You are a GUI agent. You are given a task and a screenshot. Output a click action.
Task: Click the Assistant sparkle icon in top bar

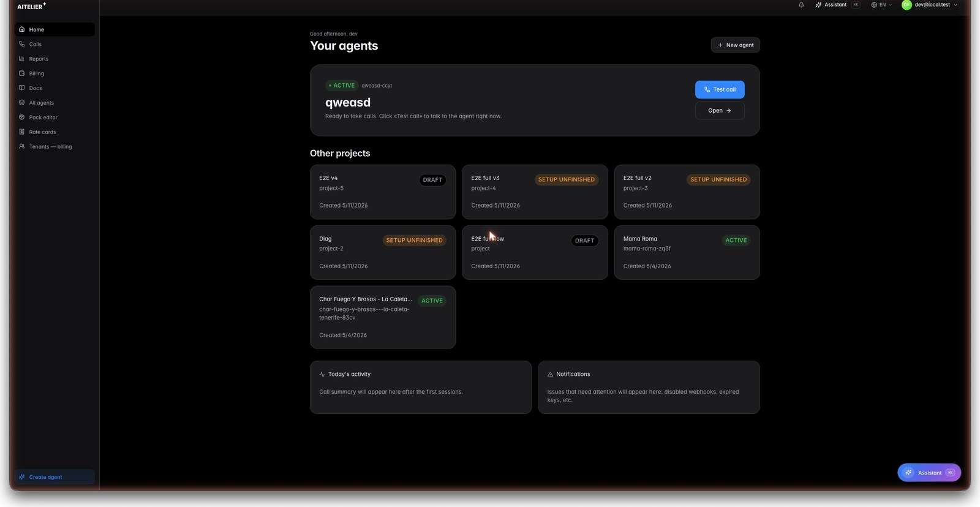pyautogui.click(x=818, y=5)
